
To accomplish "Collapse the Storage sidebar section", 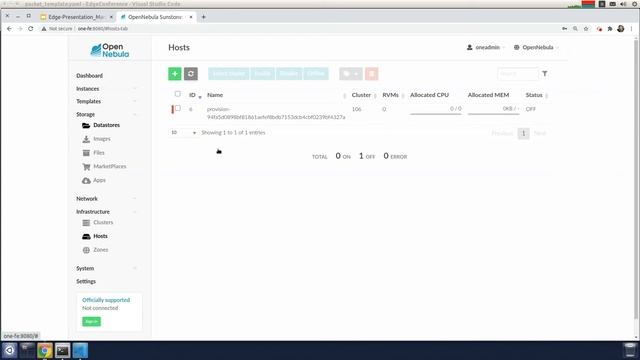I will coord(106,114).
